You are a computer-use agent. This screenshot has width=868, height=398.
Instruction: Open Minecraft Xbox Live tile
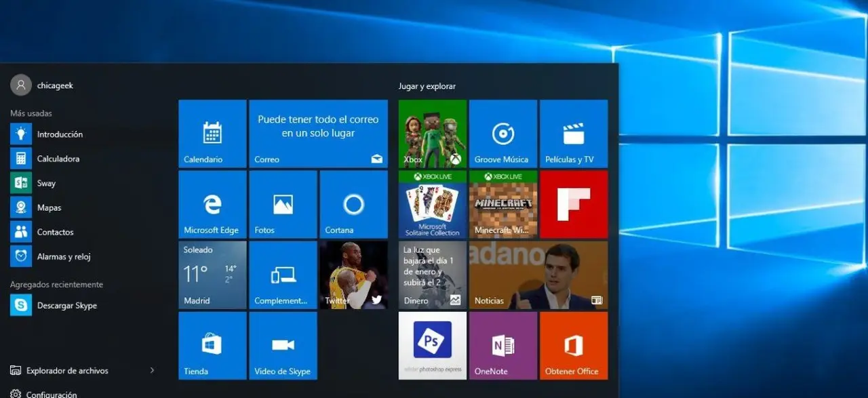click(502, 204)
